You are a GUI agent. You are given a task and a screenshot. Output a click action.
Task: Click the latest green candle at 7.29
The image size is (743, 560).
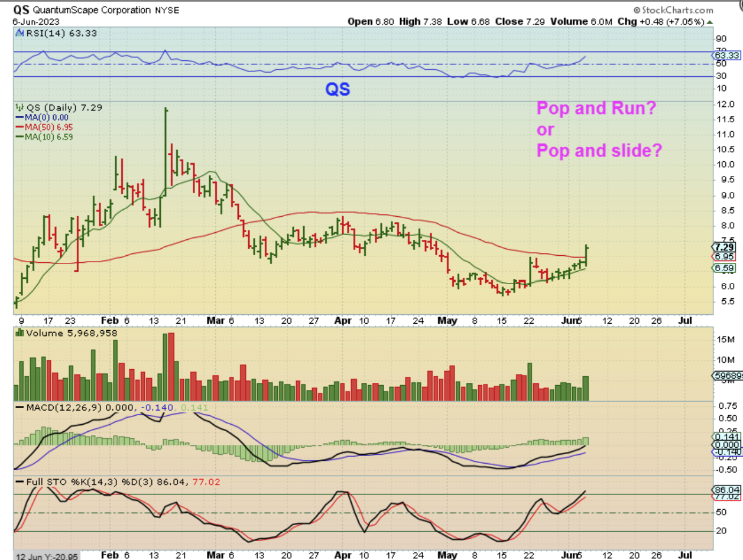[586, 255]
